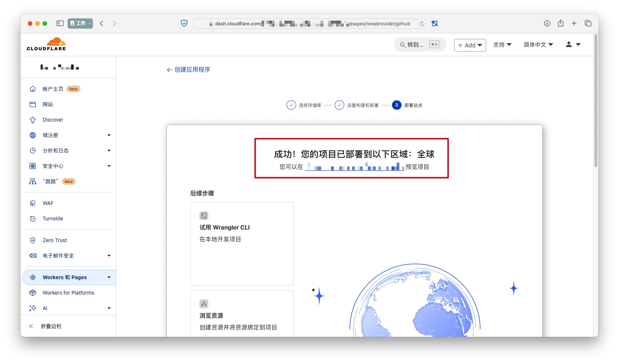
Task: Select Discover in the sidebar
Action: pyautogui.click(x=53, y=120)
